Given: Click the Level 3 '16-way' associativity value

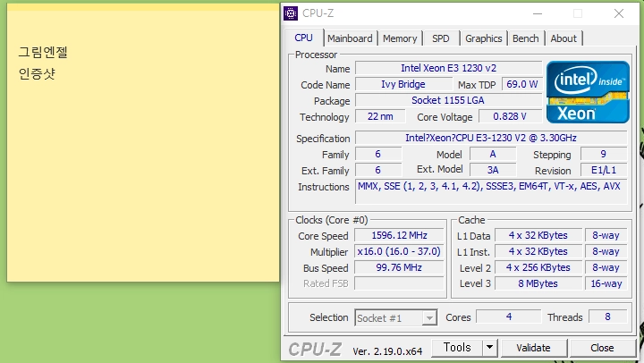Looking at the screenshot, I should coord(606,283).
